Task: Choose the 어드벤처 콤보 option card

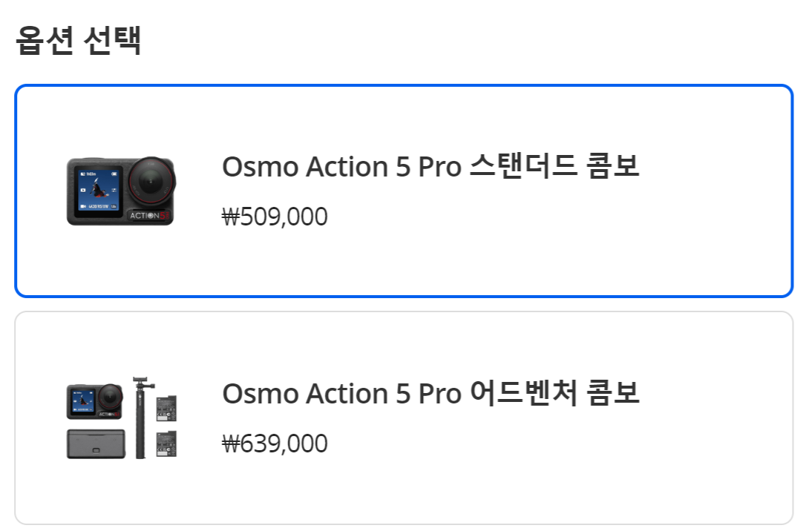Action: [x=404, y=418]
